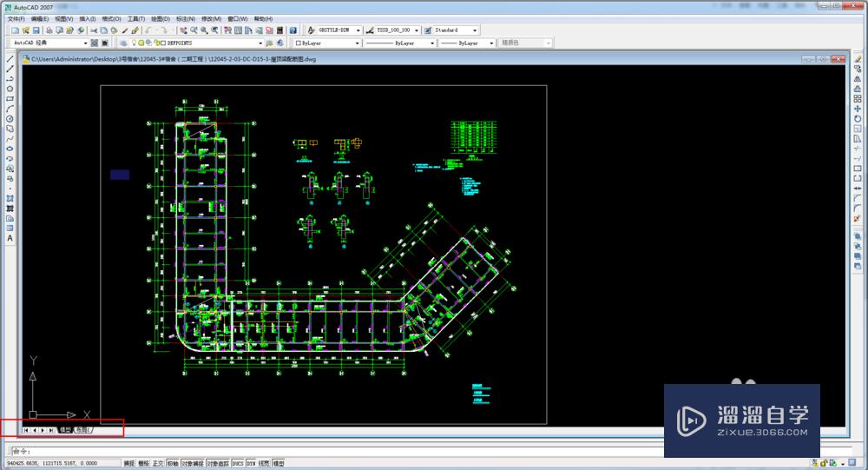The image size is (868, 470).
Task: Click the Pan realtime icon
Action: coord(183,30)
